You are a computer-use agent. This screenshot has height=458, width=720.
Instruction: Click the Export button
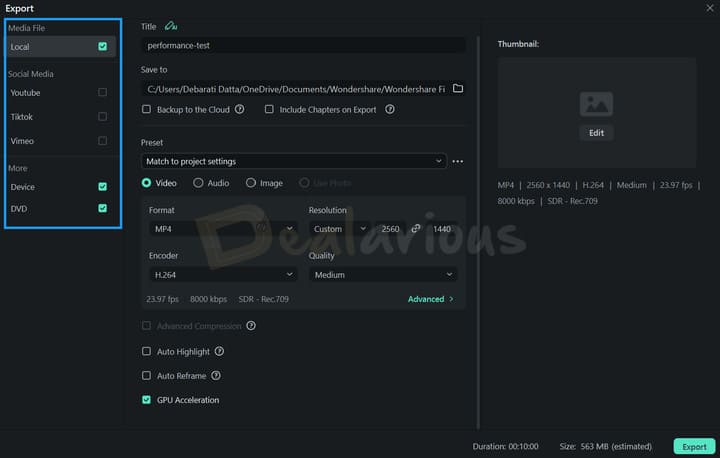click(x=694, y=446)
